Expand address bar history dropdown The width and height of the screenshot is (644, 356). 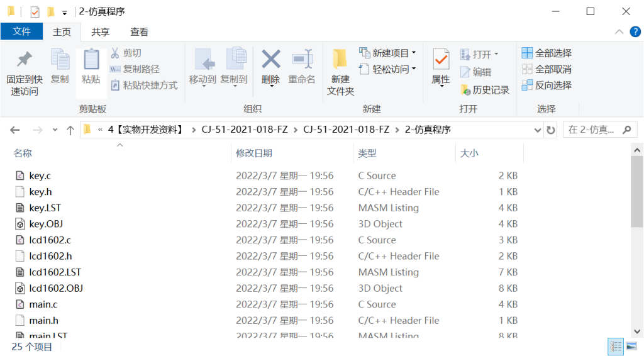tap(537, 130)
